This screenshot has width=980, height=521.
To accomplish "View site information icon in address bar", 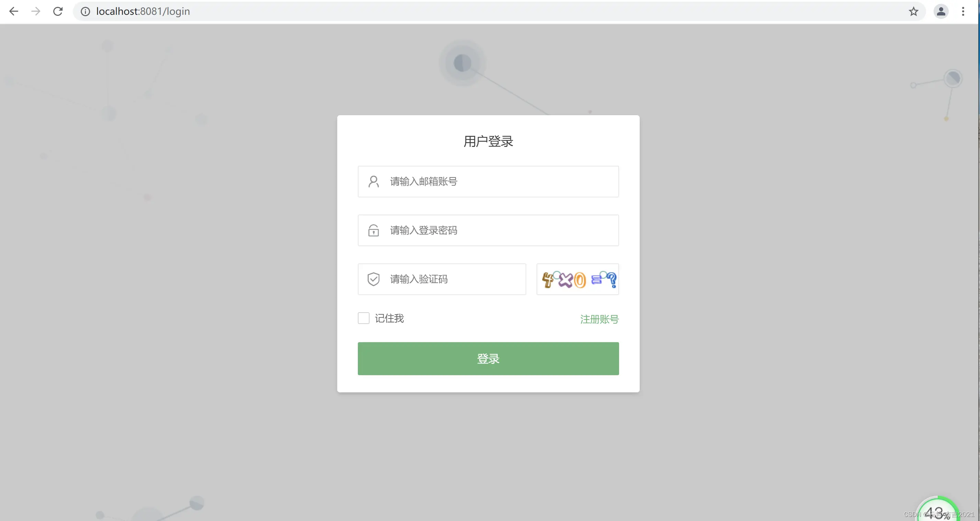I will click(85, 11).
